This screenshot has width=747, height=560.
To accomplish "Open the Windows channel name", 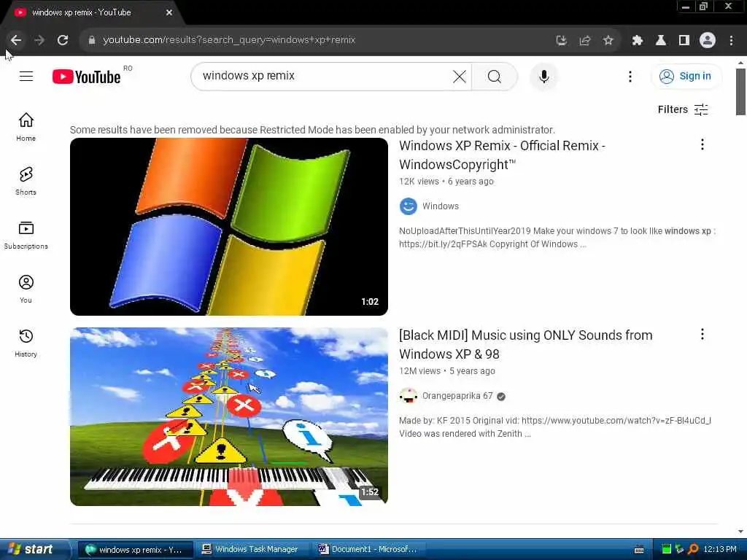I will 441,206.
